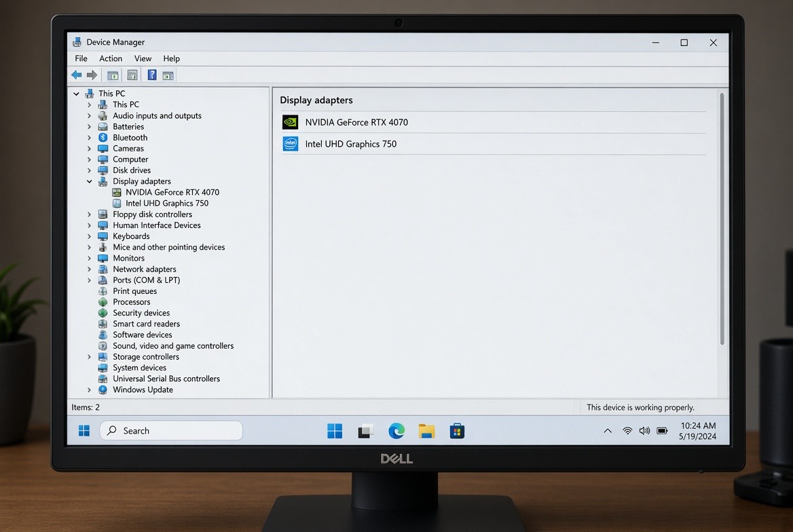The height and width of the screenshot is (532, 793).
Task: Expand the Network adapters node chevron
Action: [x=90, y=269]
